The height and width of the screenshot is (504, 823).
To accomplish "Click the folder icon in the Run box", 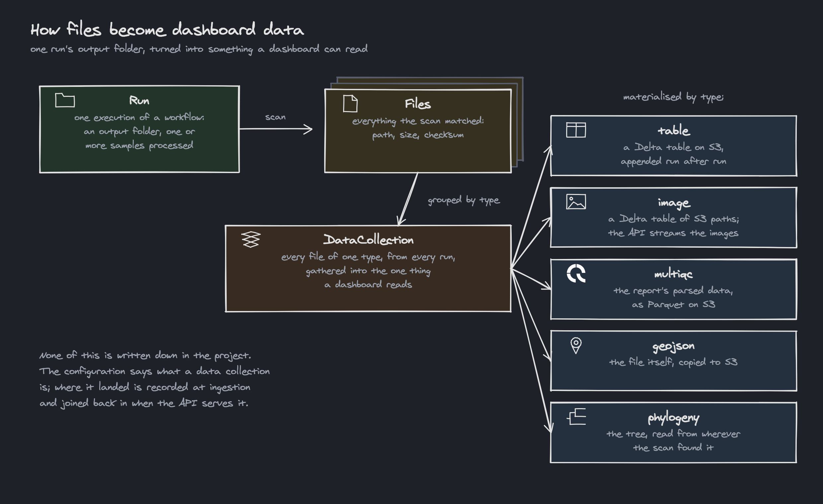I will (65, 100).
